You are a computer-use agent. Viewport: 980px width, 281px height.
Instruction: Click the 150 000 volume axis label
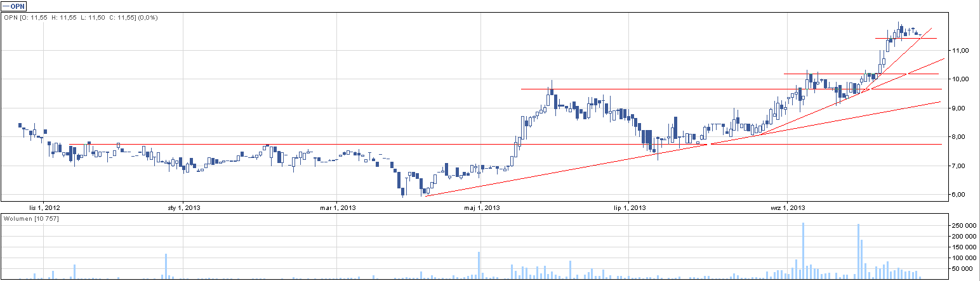click(963, 247)
